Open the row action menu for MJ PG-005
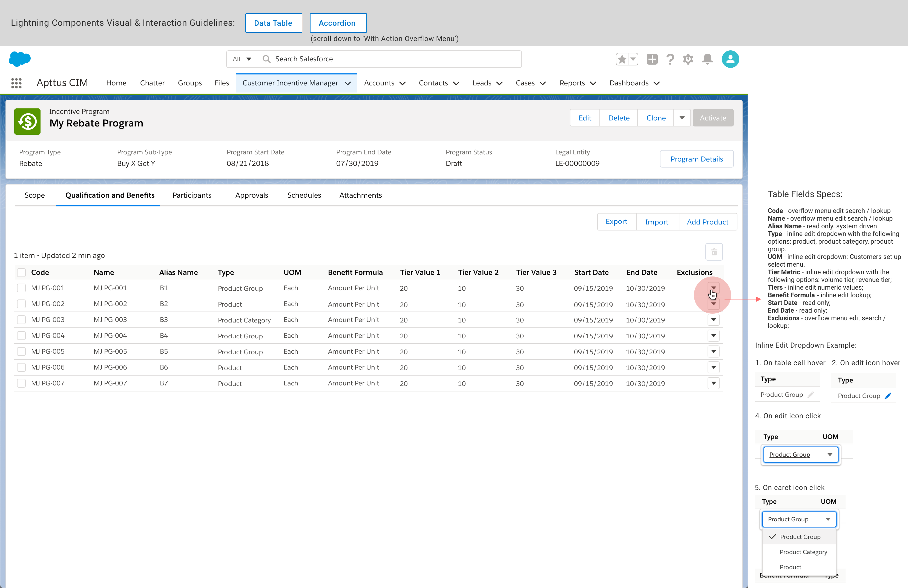This screenshot has width=908, height=588. (x=713, y=351)
